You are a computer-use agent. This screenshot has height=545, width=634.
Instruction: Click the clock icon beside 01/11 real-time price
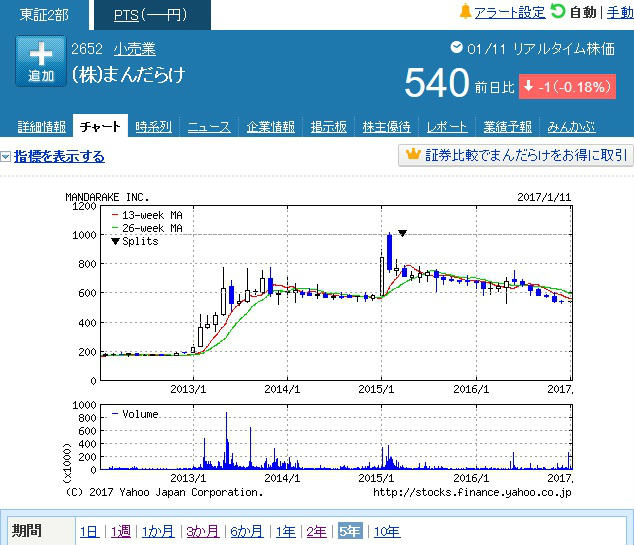point(456,48)
